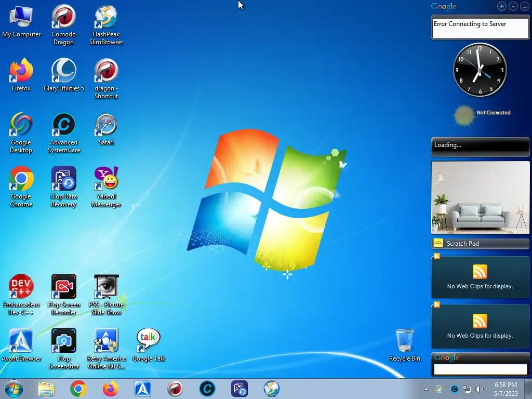Open the sofa photo thumbnail gadget

480,197
